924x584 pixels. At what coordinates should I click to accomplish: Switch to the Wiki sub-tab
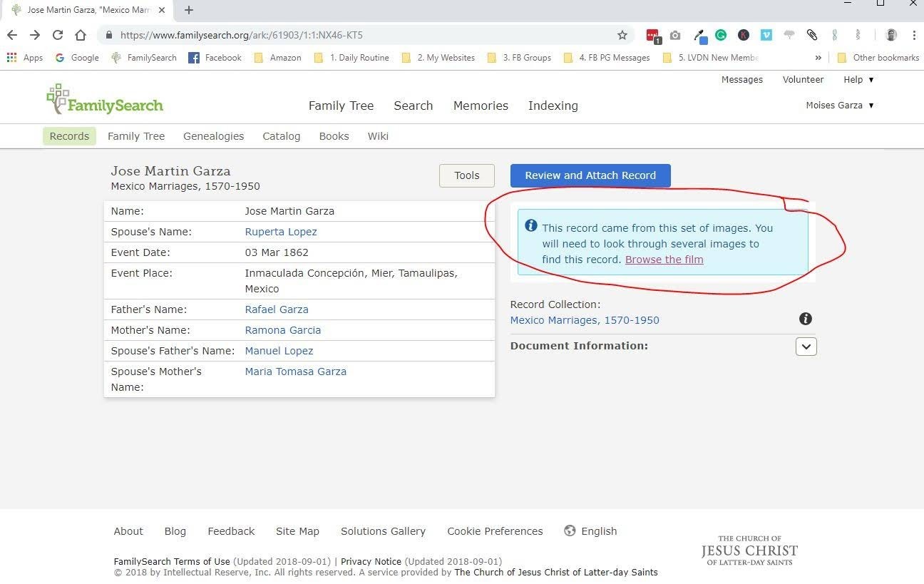click(378, 136)
